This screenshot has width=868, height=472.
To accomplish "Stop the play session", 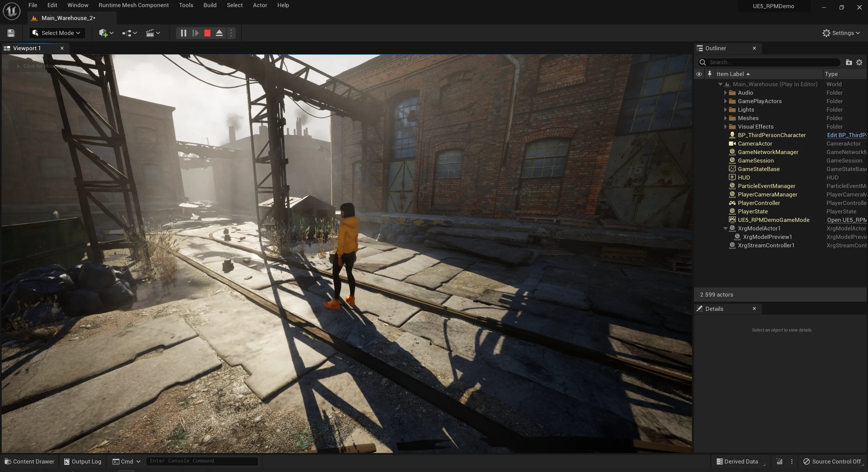I will coord(207,33).
